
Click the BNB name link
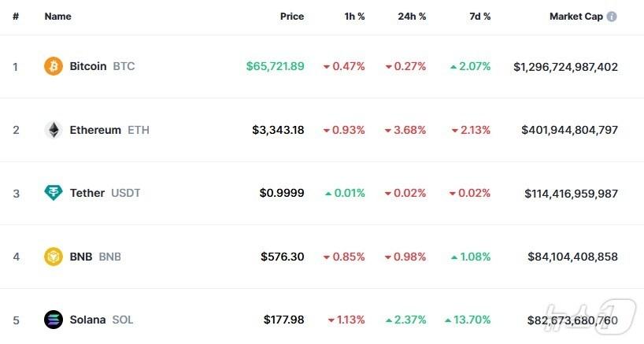pyautogui.click(x=80, y=257)
